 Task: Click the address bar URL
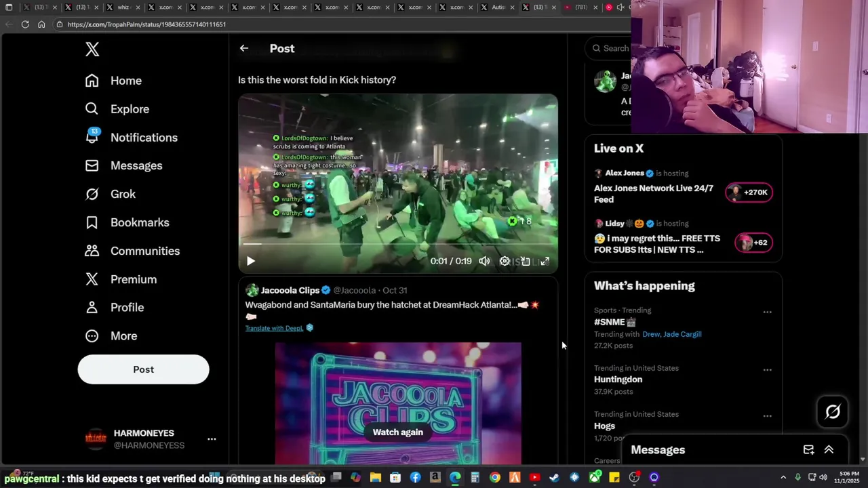[146, 24]
